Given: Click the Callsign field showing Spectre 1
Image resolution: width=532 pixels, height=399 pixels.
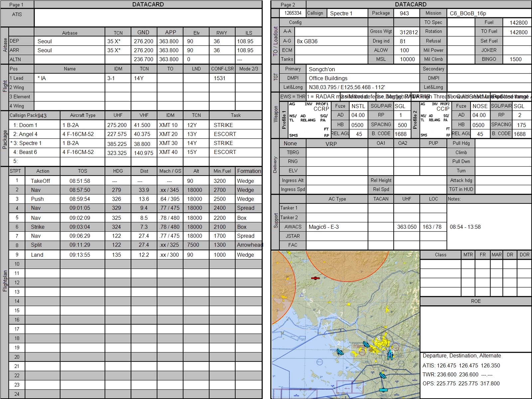Looking at the screenshot, I should tap(347, 13).
